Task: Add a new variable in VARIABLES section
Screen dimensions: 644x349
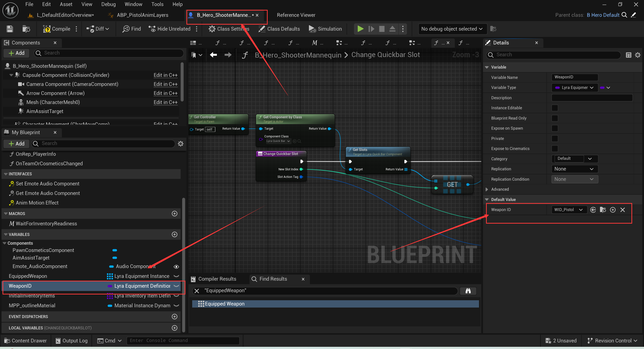Action: click(x=174, y=234)
